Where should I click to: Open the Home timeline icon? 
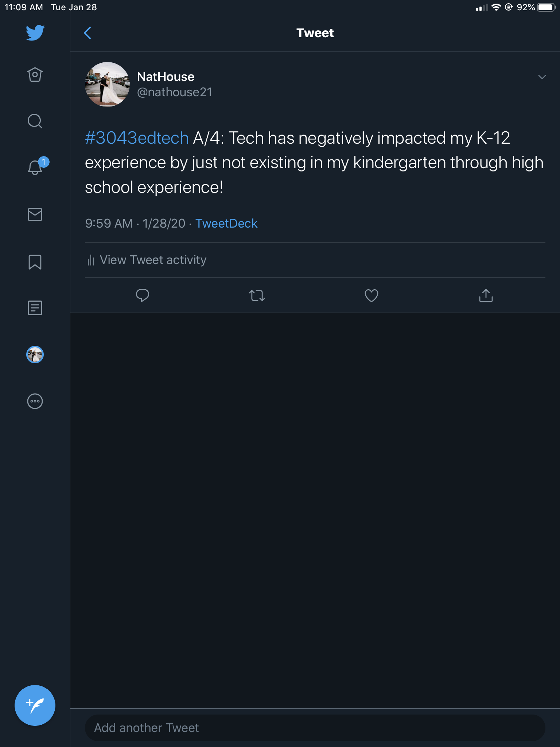[35, 75]
